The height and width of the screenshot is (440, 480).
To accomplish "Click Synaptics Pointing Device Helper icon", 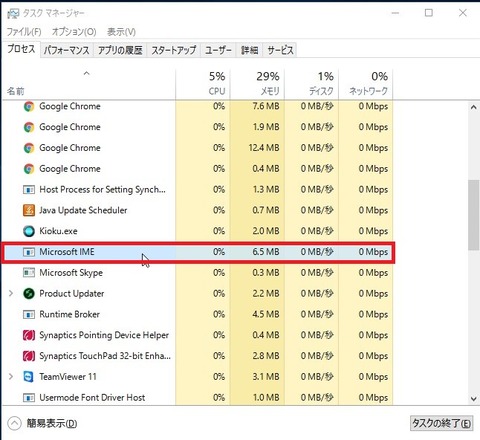I will [x=29, y=335].
